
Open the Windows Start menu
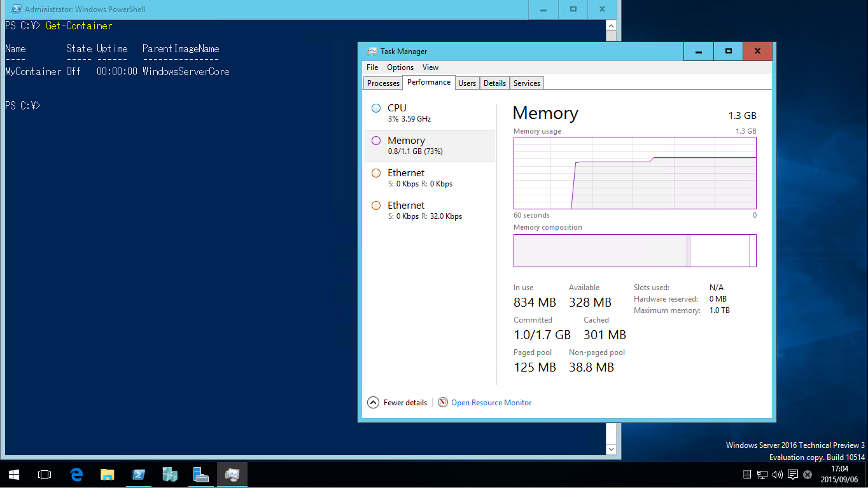(13, 475)
